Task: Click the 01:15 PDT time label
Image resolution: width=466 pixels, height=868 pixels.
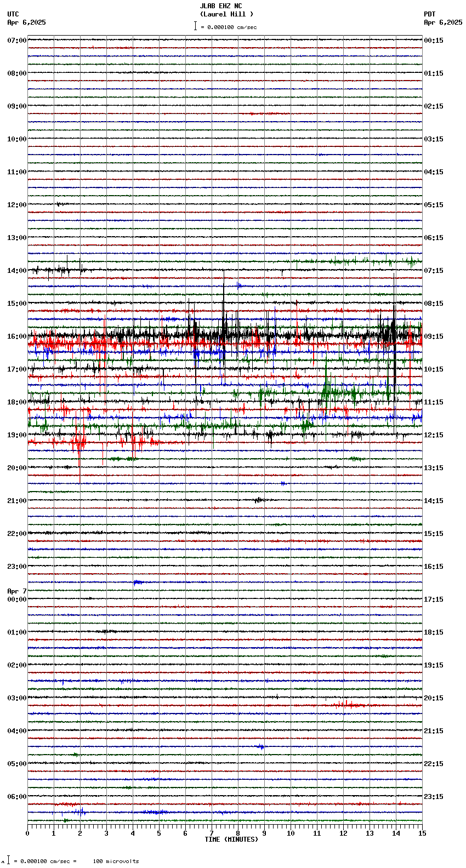Action: click(434, 73)
